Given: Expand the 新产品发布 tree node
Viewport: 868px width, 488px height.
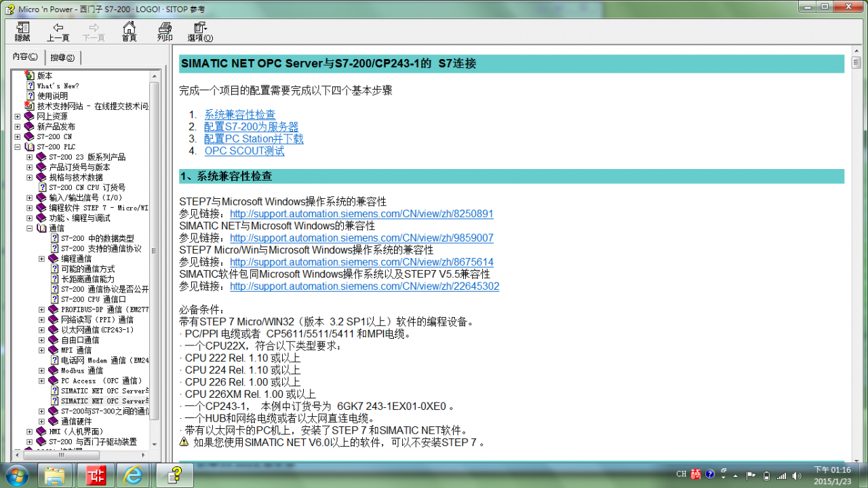Looking at the screenshot, I should [18, 126].
